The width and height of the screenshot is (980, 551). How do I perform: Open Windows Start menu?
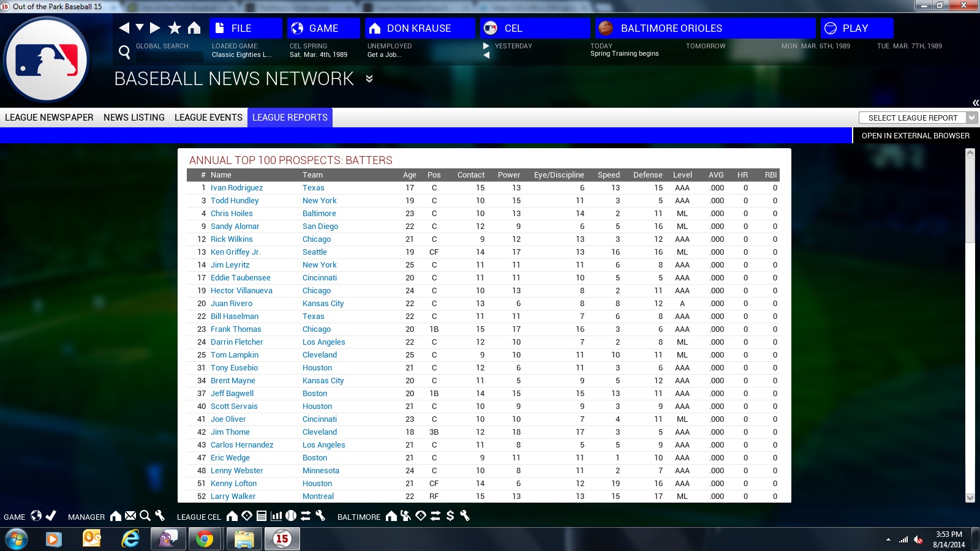tap(16, 539)
